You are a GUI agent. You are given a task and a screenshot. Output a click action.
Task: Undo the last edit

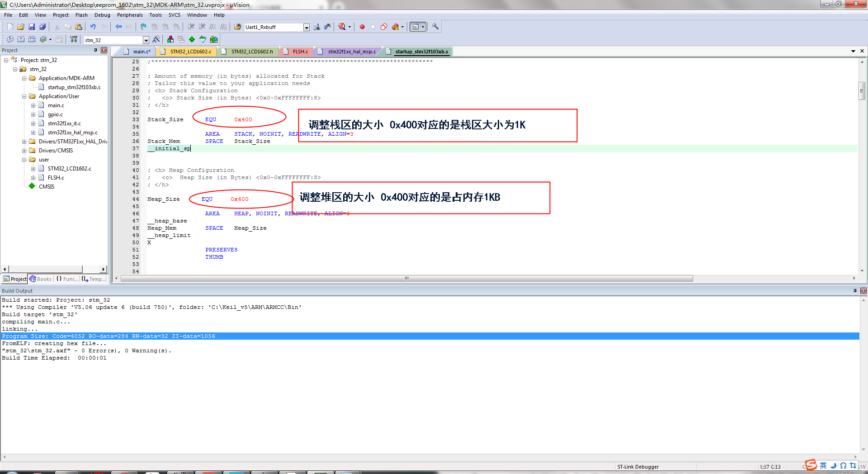pyautogui.click(x=93, y=27)
